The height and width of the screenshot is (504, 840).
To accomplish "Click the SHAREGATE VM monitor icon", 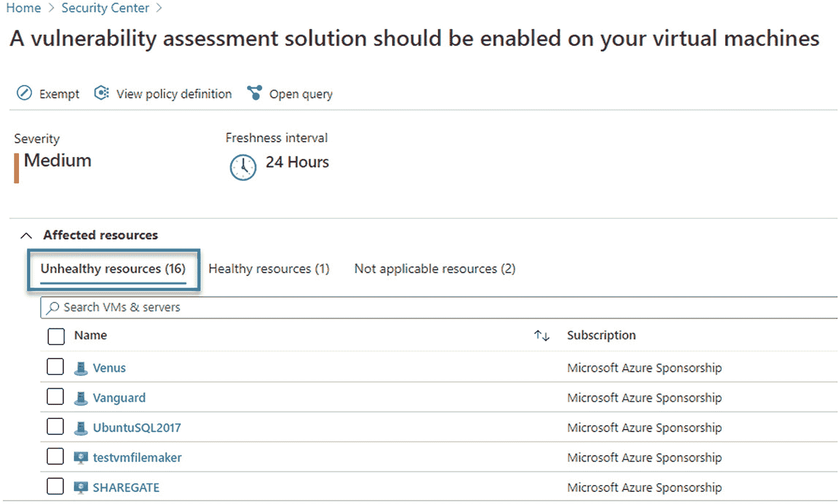I will tap(81, 487).
